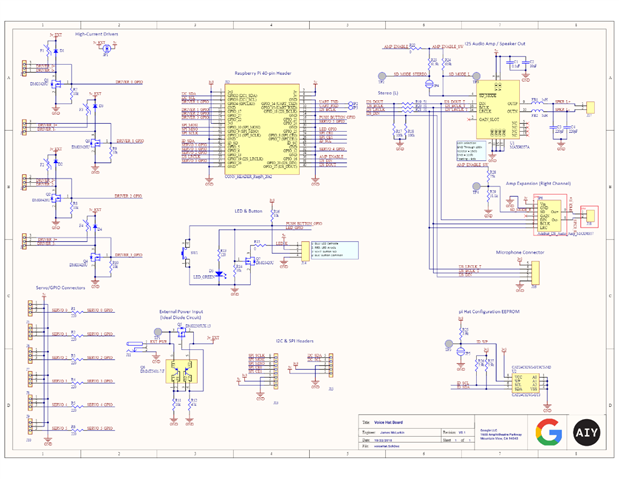Click the 'Raspberry Pi 40-pin Header' title
The image size is (619, 479).
[x=263, y=73]
